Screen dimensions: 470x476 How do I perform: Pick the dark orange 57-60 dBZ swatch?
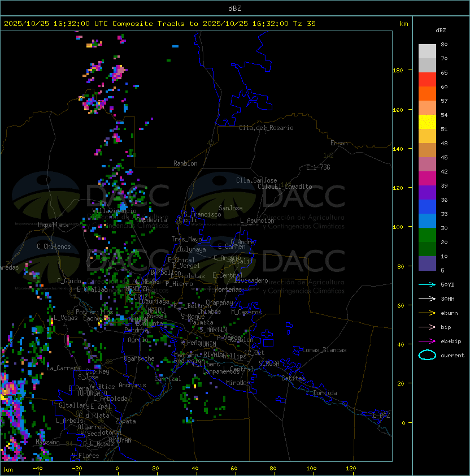point(427,93)
